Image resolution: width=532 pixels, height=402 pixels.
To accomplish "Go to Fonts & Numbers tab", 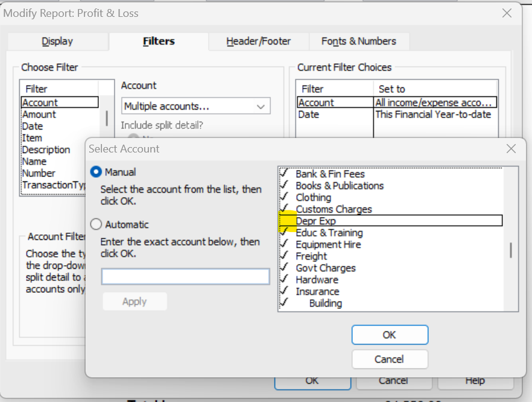I will tap(359, 42).
